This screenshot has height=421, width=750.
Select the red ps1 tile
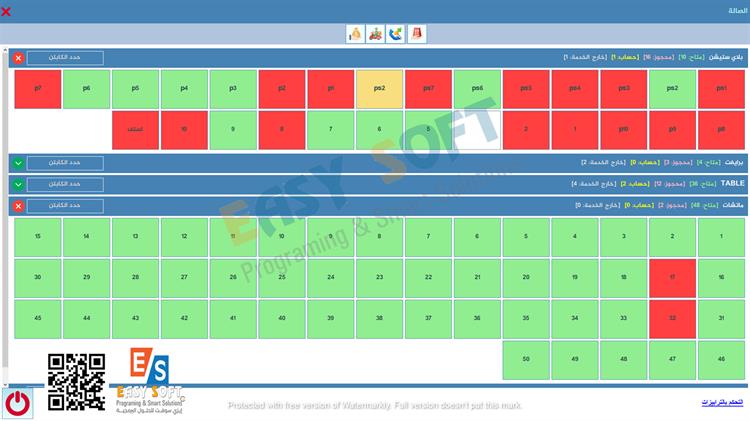click(x=721, y=89)
